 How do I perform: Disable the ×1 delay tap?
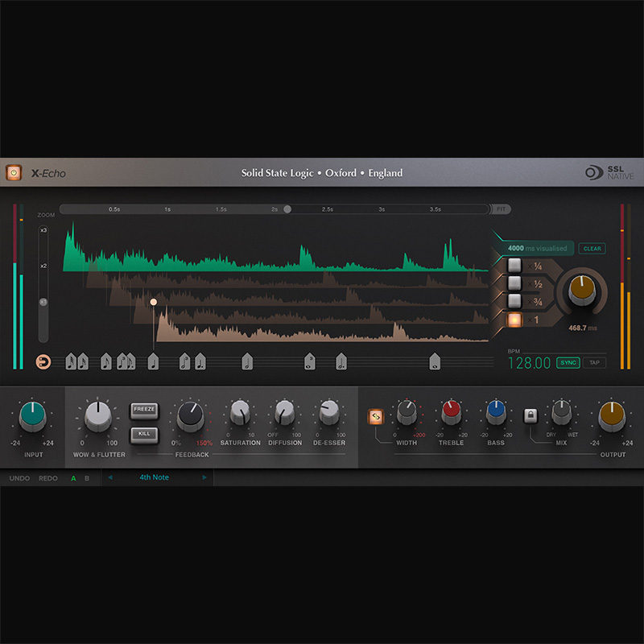coord(514,320)
